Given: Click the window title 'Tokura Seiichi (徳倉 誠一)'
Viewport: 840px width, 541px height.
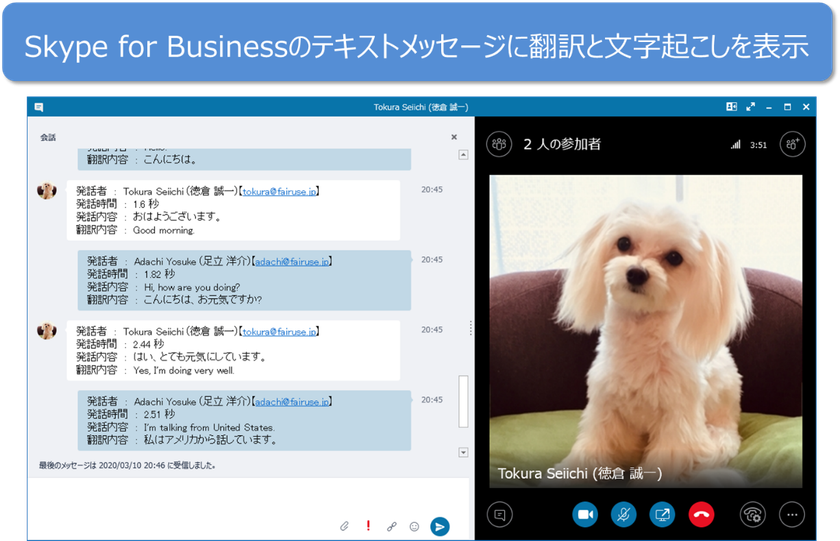Looking at the screenshot, I should 421,107.
